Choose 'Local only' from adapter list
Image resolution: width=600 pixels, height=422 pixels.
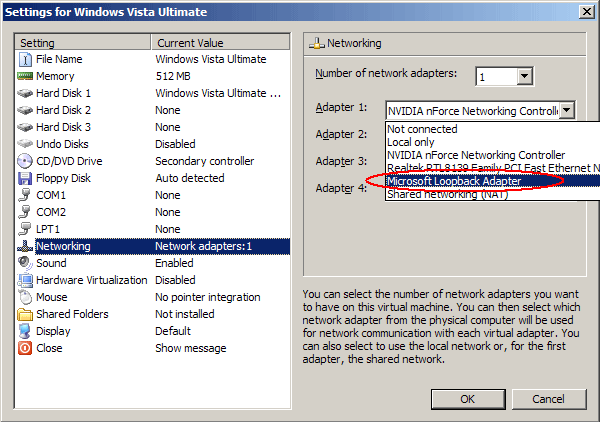[x=492, y=142]
